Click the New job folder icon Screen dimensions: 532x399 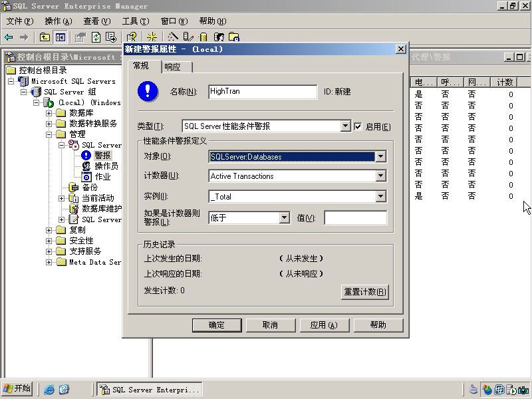point(234,37)
